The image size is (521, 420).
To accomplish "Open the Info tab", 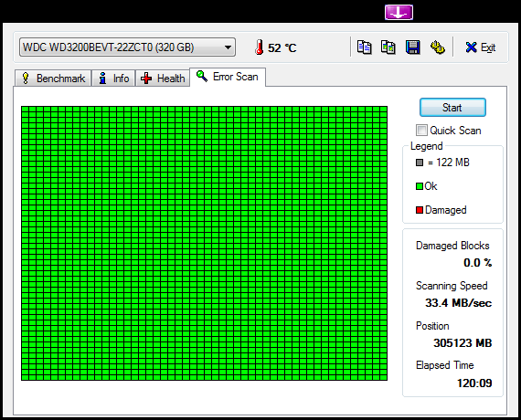I will point(113,79).
